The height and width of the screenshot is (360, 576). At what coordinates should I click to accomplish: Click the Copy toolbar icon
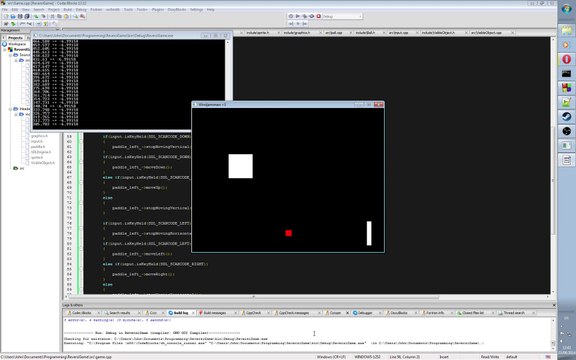[x=59, y=17]
